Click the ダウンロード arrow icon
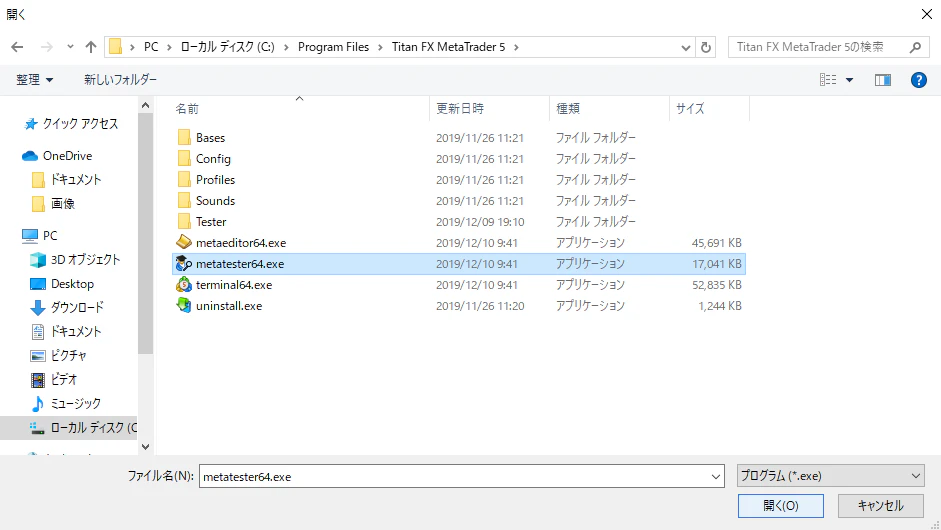The image size is (941, 530). click(x=38, y=308)
